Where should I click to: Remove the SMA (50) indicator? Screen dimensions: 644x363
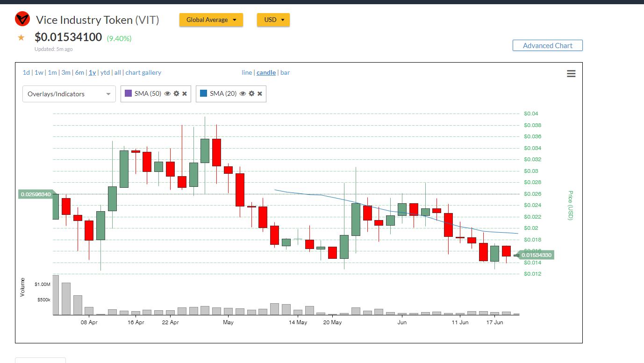pos(185,93)
